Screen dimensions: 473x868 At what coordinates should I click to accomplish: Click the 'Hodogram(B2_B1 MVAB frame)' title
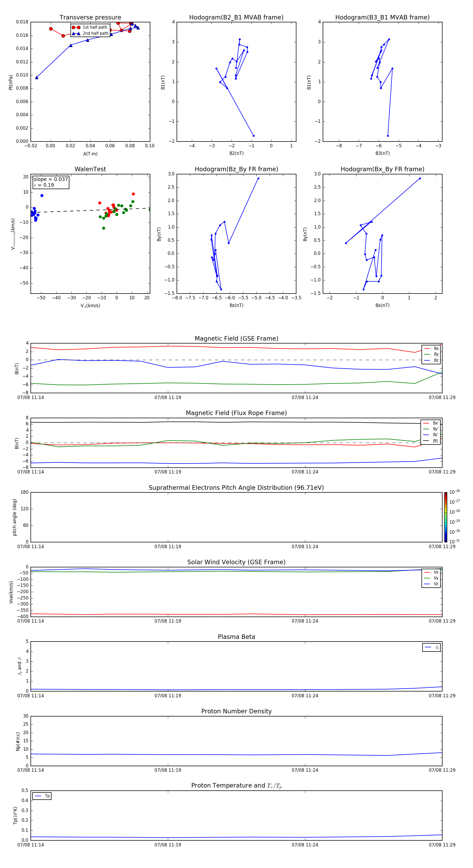click(236, 18)
